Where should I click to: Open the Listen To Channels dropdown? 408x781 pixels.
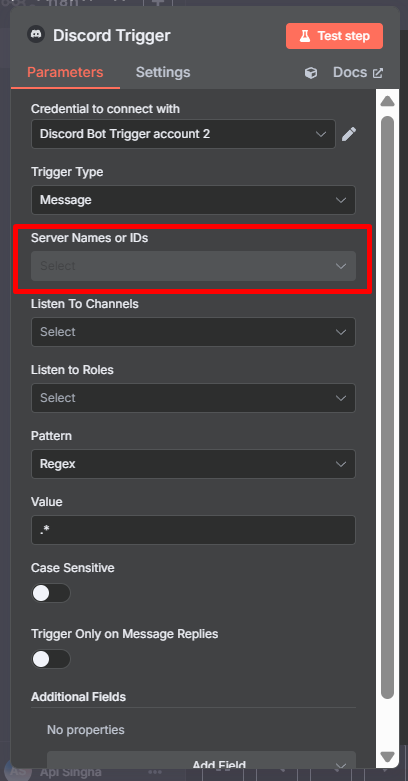click(193, 332)
